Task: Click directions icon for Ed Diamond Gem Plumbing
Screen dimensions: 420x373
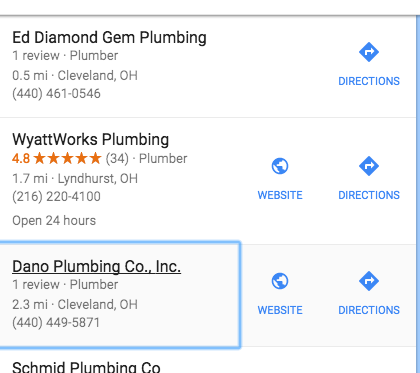Action: tap(369, 52)
